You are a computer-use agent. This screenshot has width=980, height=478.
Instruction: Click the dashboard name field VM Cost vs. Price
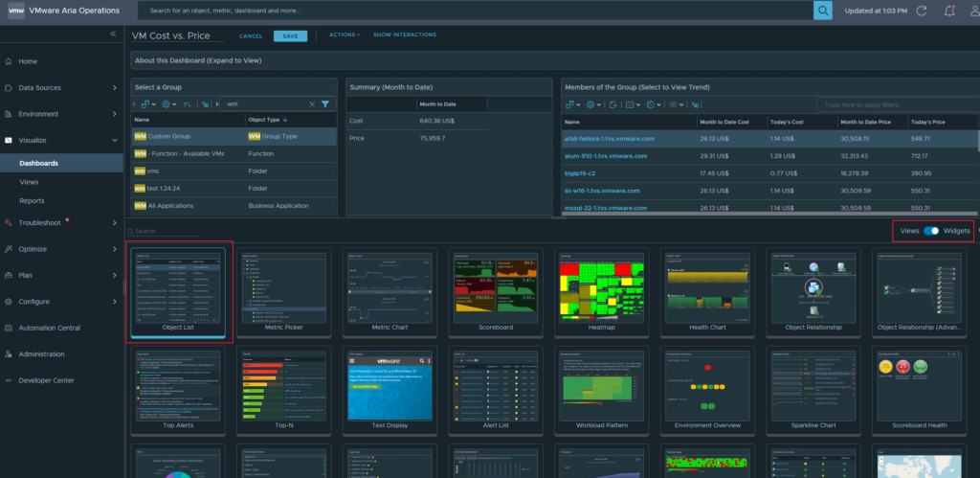177,35
